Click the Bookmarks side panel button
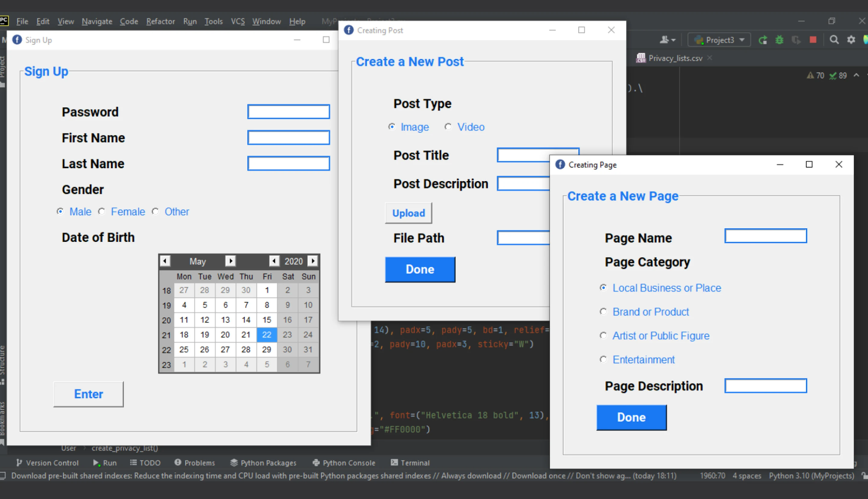 2,422
